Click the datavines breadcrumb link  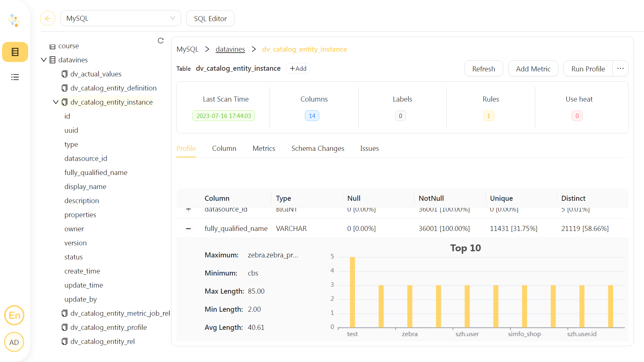point(230,49)
